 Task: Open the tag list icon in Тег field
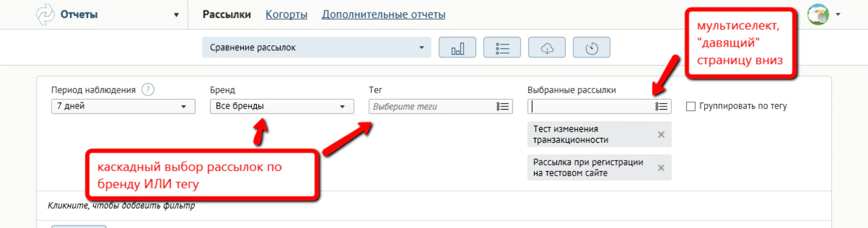[503, 106]
